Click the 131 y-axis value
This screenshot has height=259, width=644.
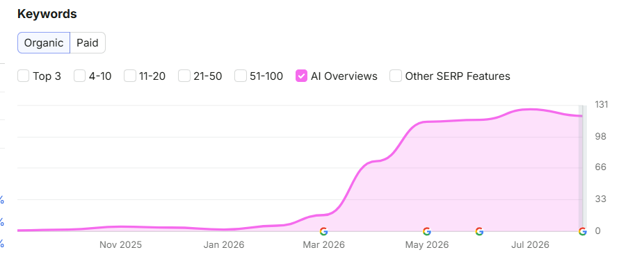[x=602, y=105]
